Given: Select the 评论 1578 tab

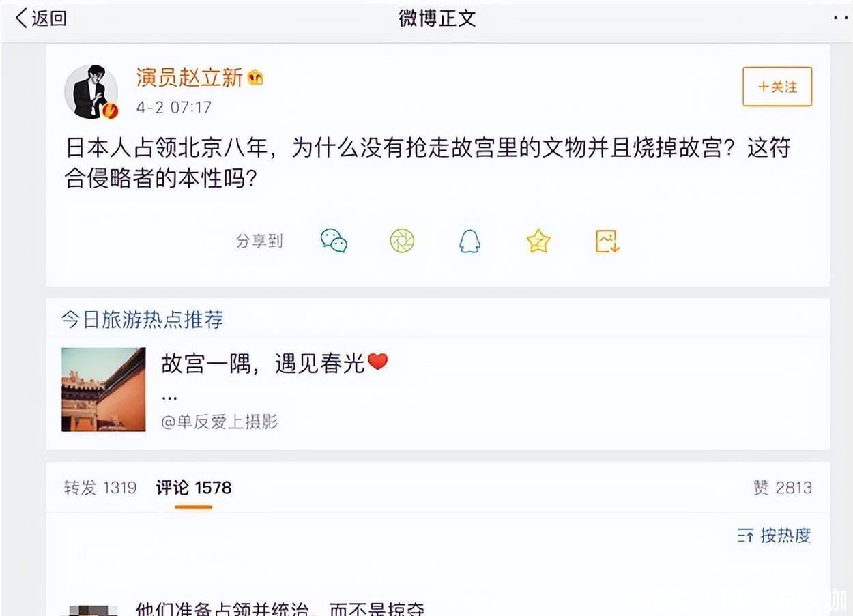Looking at the screenshot, I should [x=194, y=488].
